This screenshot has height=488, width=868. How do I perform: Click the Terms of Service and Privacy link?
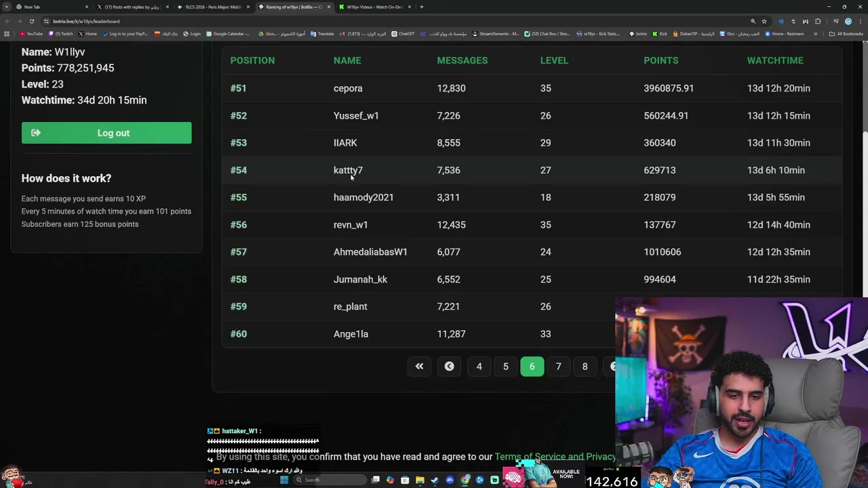pos(555,457)
